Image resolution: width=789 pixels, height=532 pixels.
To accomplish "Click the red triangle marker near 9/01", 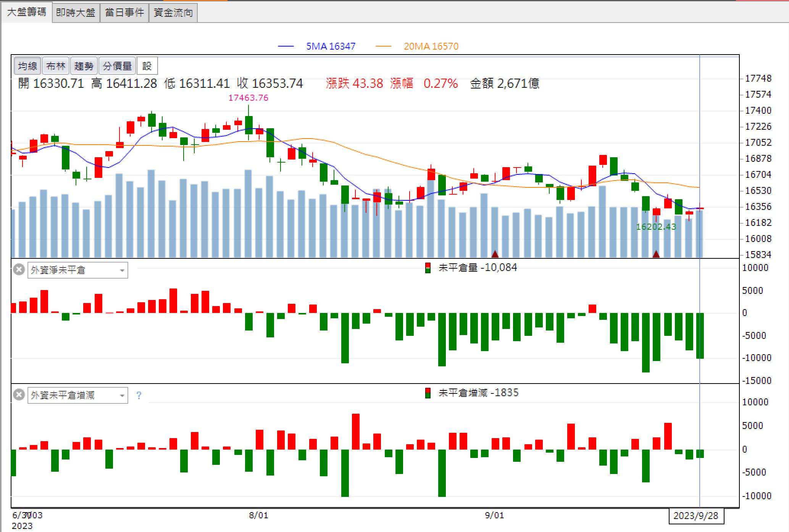I will coord(495,254).
